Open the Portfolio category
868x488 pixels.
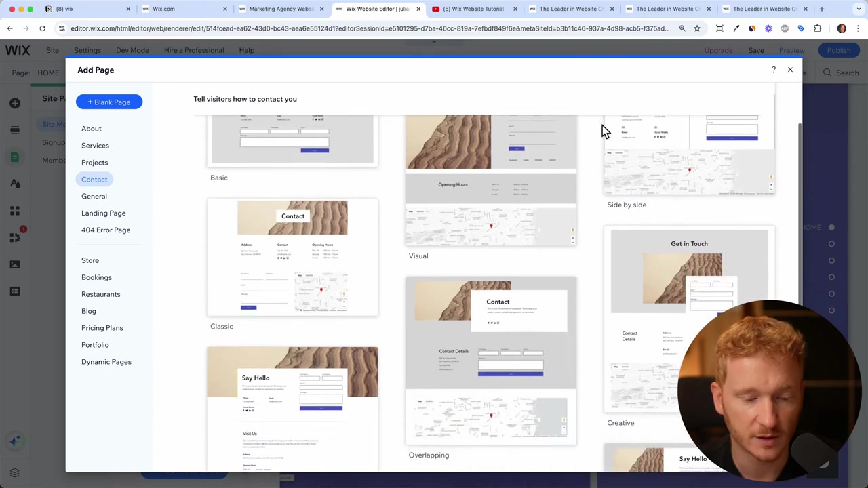[95, 345]
